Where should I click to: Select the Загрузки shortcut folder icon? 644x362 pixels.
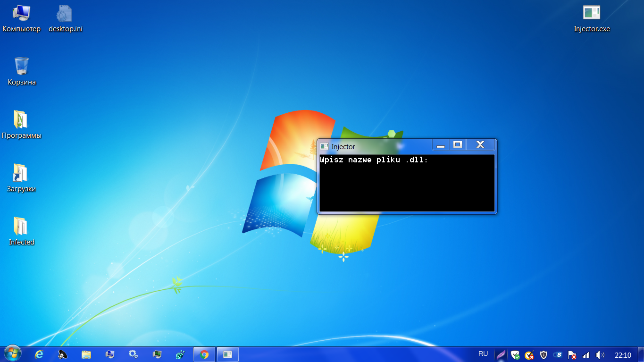pyautogui.click(x=22, y=178)
